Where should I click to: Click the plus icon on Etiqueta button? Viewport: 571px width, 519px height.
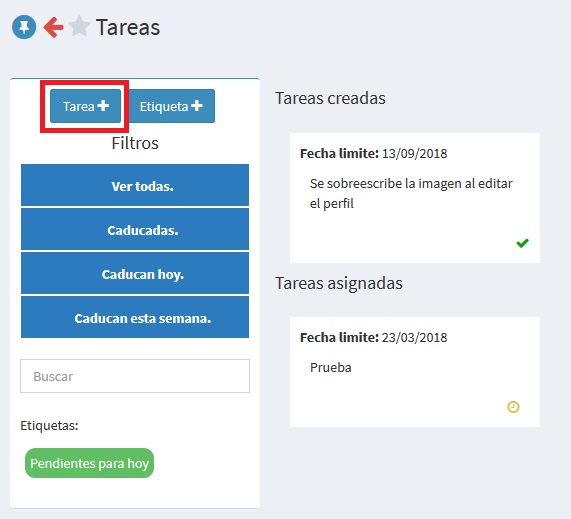coord(197,106)
